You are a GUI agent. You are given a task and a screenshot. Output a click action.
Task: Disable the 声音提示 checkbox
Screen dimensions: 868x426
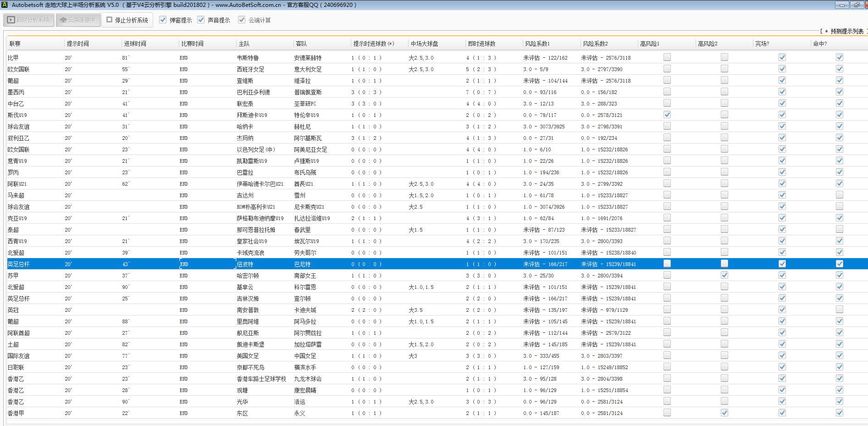click(x=201, y=20)
